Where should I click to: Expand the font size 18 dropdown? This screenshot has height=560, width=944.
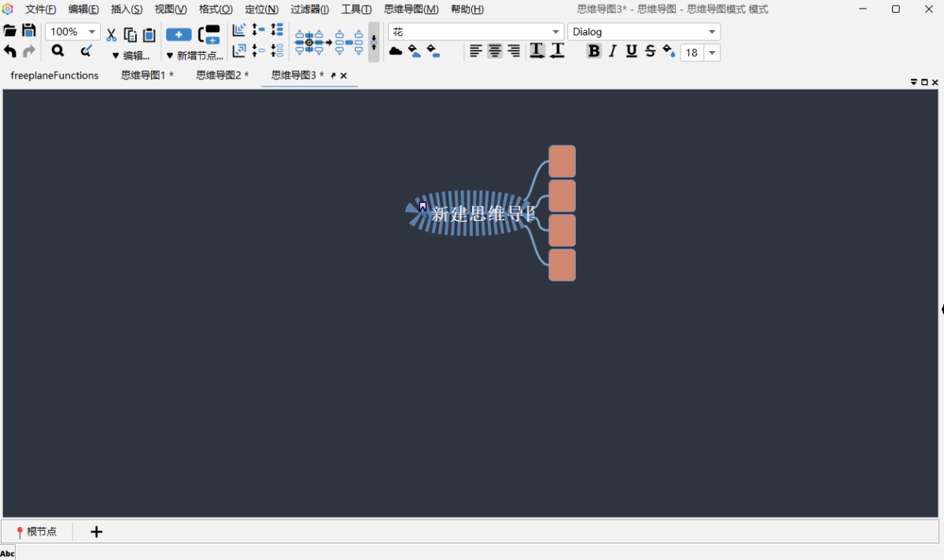coord(712,53)
